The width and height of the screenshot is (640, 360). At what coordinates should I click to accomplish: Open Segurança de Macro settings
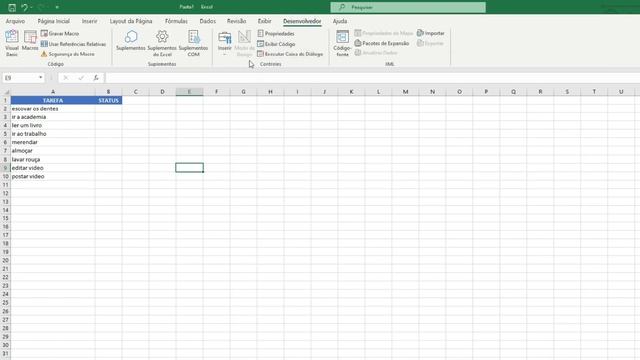point(68,54)
